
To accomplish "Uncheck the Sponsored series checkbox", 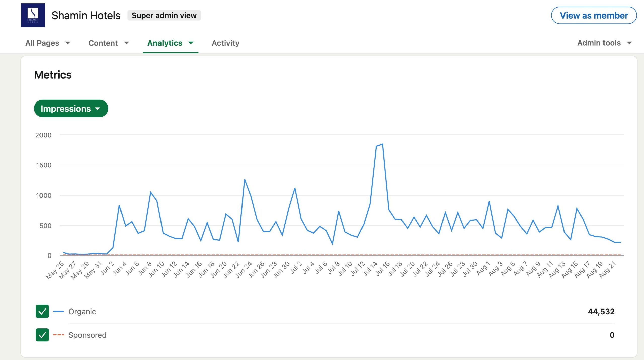I will coord(42,335).
